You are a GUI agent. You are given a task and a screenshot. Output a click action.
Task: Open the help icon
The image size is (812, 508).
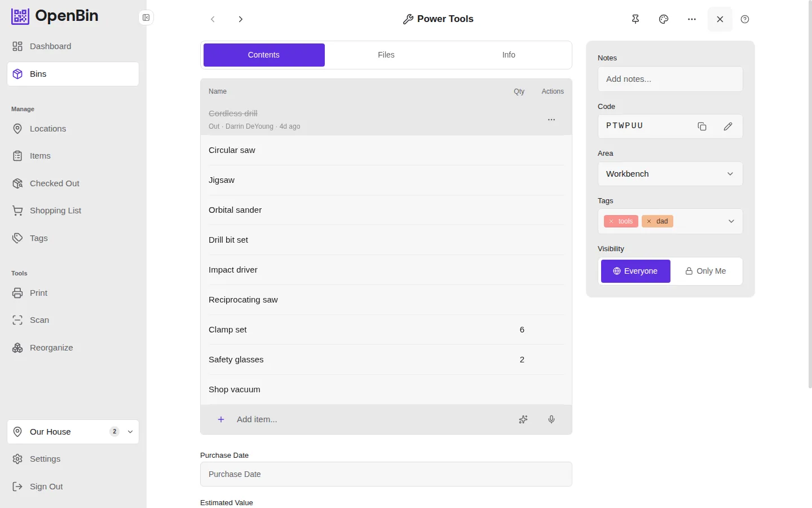745,19
